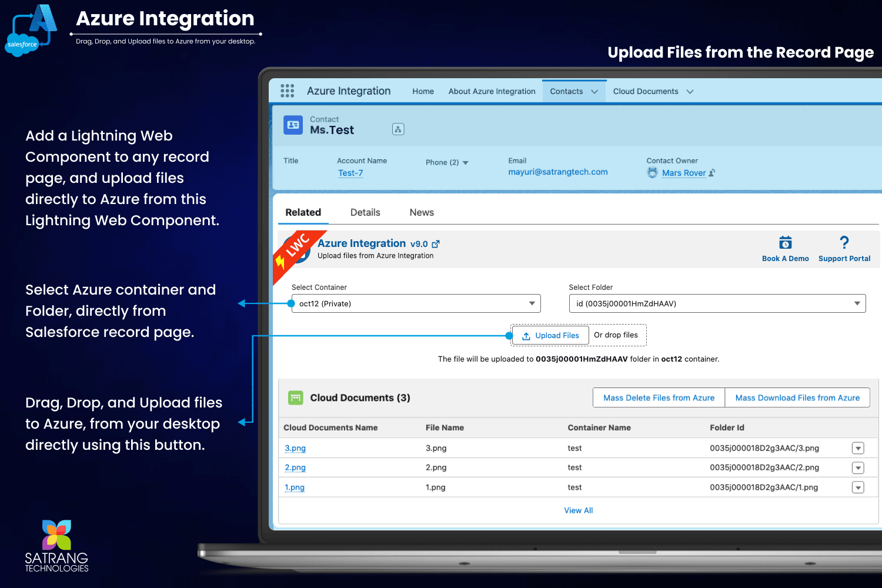Click the 'Ms.Test' contact name
Image resolution: width=882 pixels, height=588 pixels.
point(332,130)
